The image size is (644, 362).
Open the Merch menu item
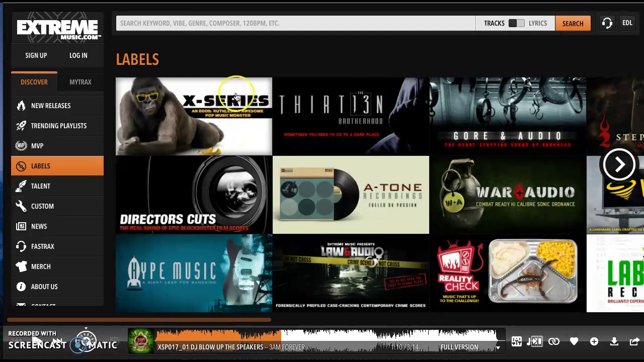57,266
